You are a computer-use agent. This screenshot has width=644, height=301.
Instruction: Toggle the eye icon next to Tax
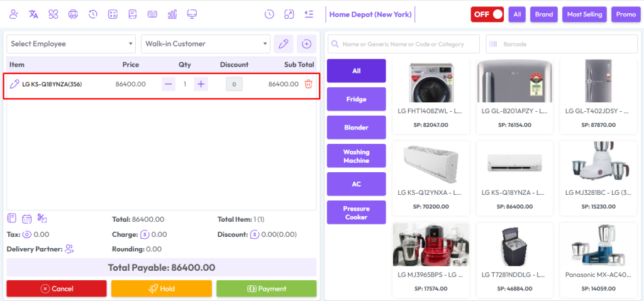coord(26,234)
